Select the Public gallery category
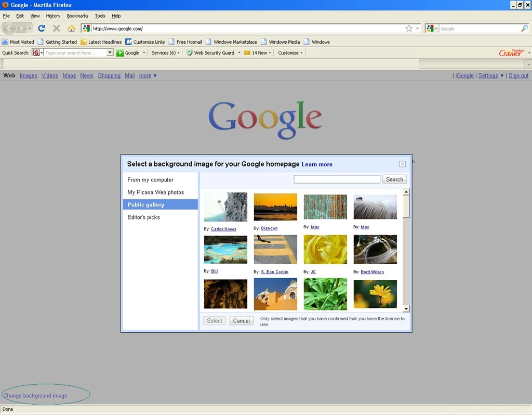 (x=146, y=204)
